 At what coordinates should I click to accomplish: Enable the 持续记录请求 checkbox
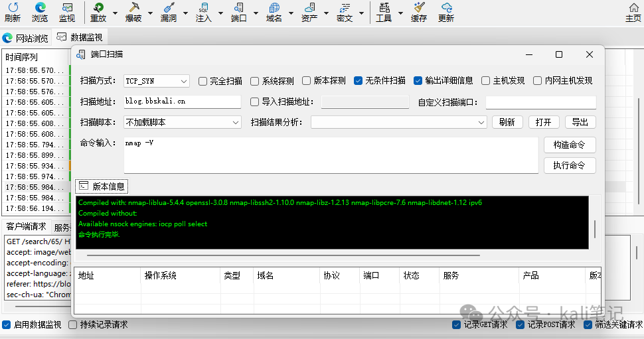coord(72,324)
